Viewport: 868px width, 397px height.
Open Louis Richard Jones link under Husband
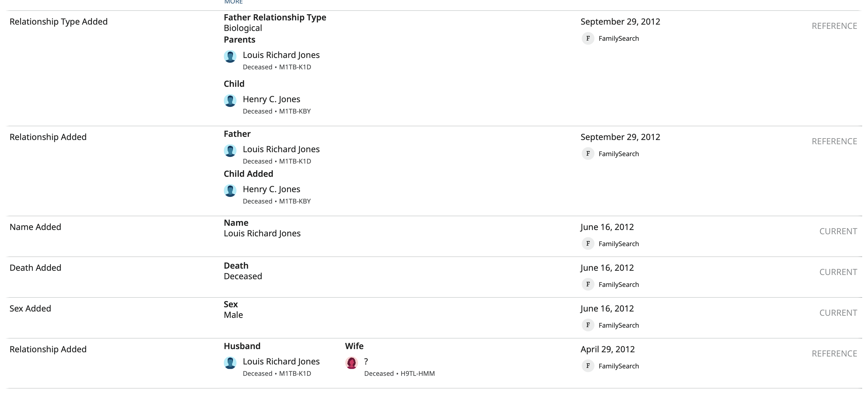click(281, 361)
